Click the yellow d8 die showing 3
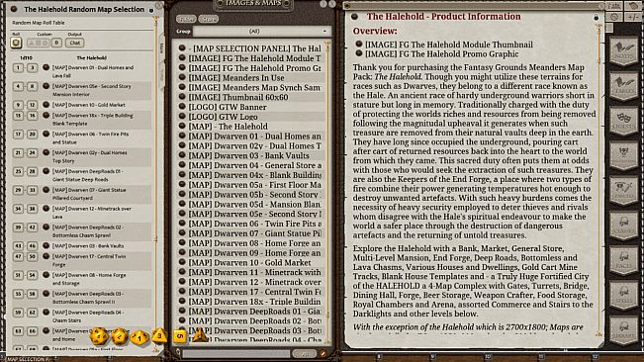Screen dimensions: 644x362 159,336
